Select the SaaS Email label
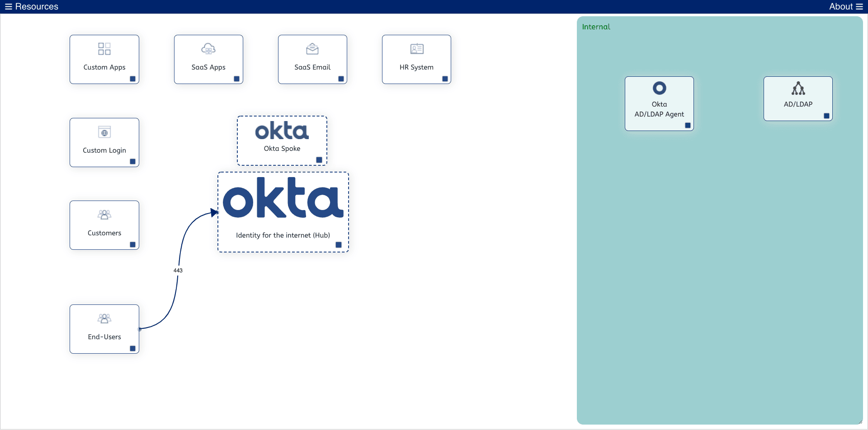The image size is (868, 430). 312,67
